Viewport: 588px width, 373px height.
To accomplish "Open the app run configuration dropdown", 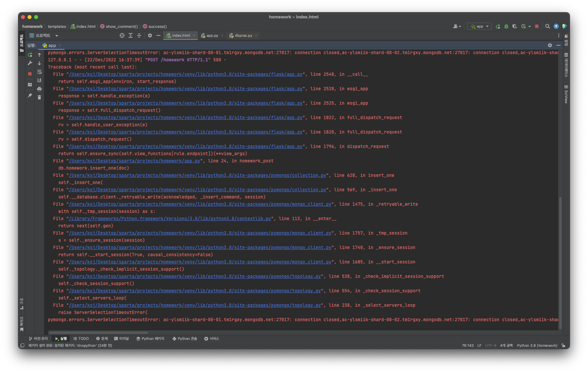I will (479, 26).
